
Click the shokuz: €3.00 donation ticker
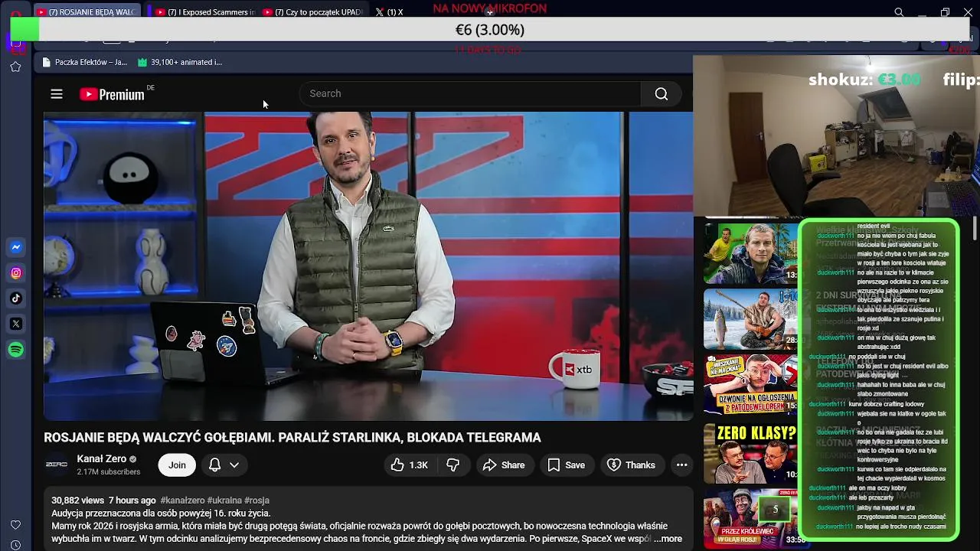coord(864,80)
